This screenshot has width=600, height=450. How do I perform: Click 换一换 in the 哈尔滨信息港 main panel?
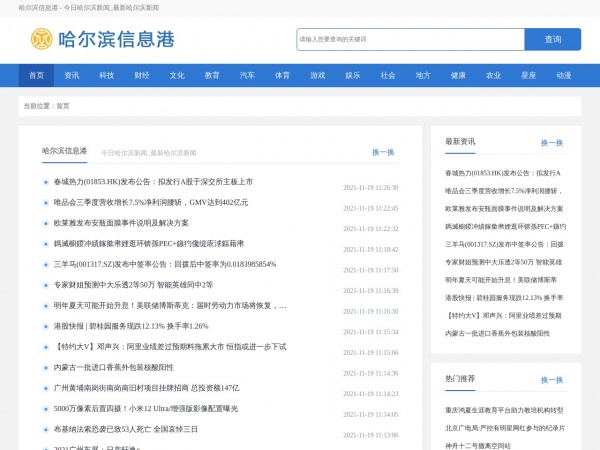point(383,152)
